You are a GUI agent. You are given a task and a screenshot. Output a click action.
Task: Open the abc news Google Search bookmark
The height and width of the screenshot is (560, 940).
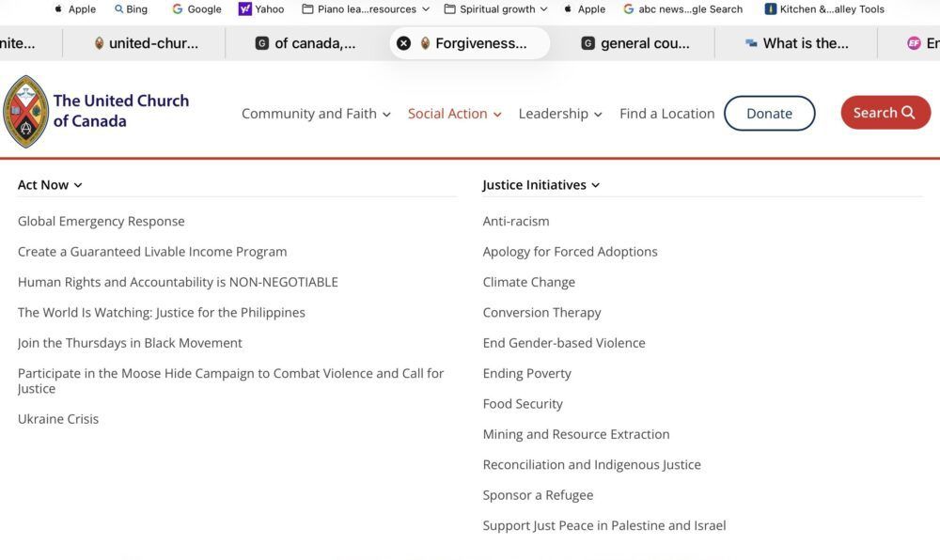682,9
